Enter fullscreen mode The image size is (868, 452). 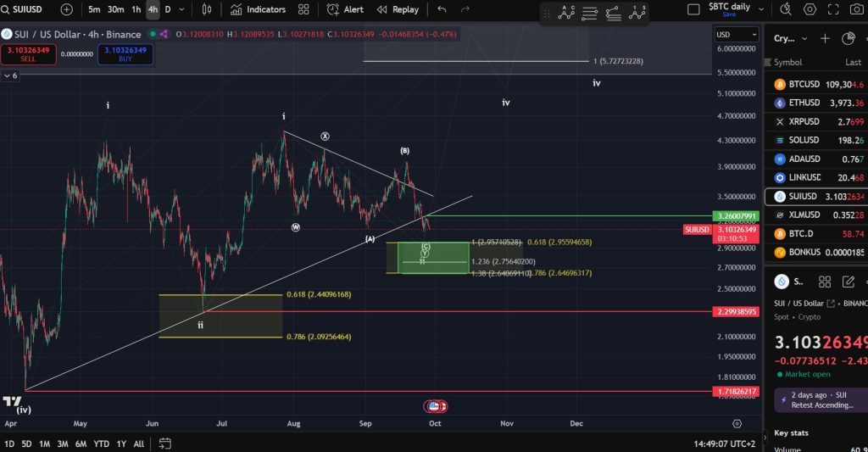point(833,9)
